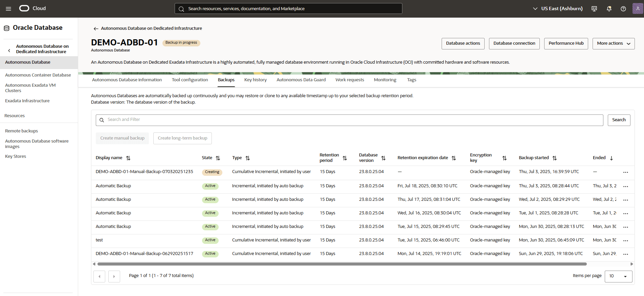Viewport: 644px width, 296px height.
Task: Select the Backups tab
Action: pyautogui.click(x=226, y=80)
